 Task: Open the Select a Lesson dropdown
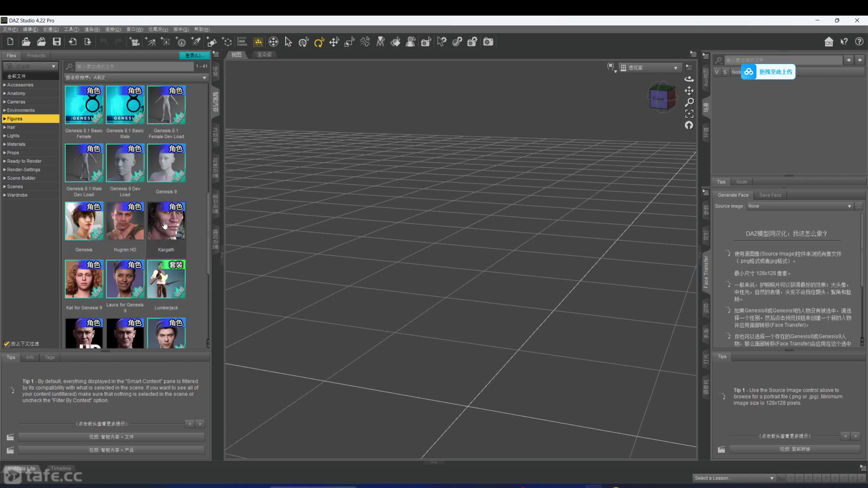734,478
